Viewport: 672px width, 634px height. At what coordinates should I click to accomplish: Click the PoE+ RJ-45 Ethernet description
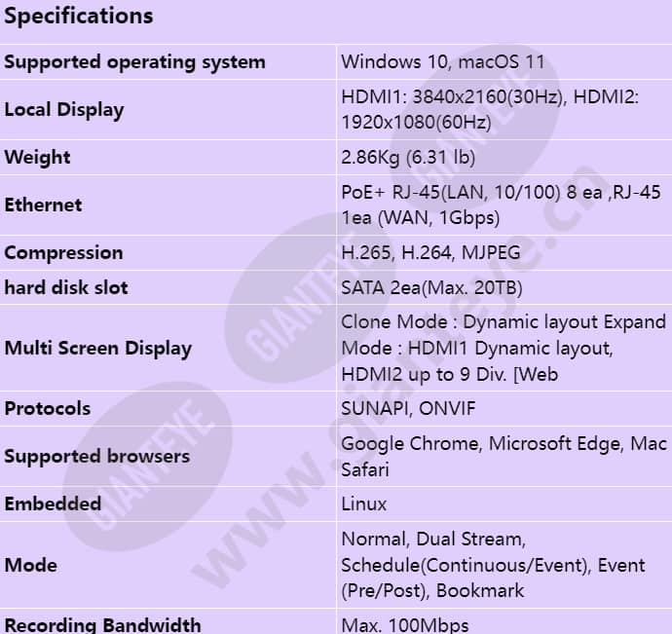[501, 205]
